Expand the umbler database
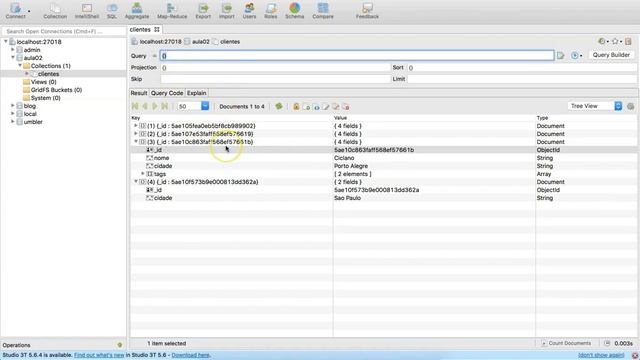 [13, 122]
